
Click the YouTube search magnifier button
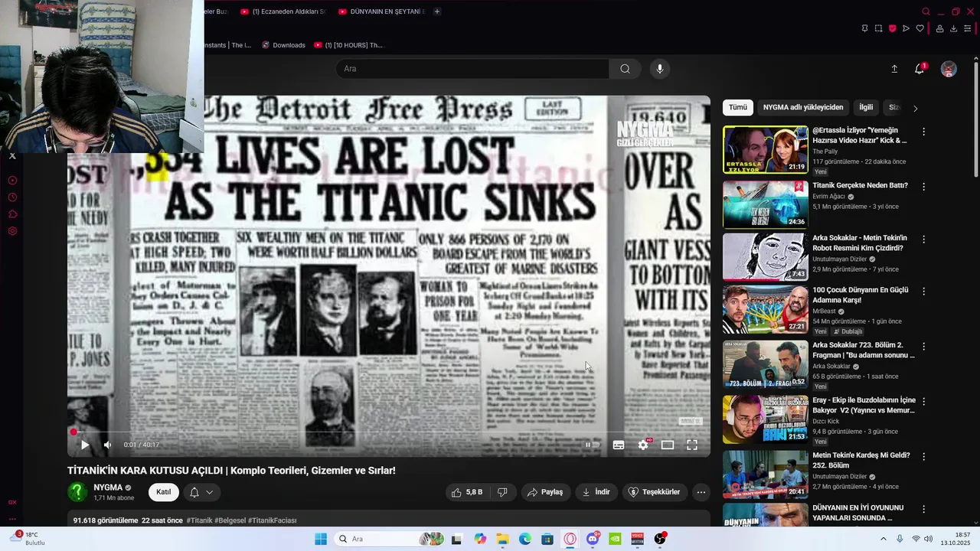pos(626,69)
